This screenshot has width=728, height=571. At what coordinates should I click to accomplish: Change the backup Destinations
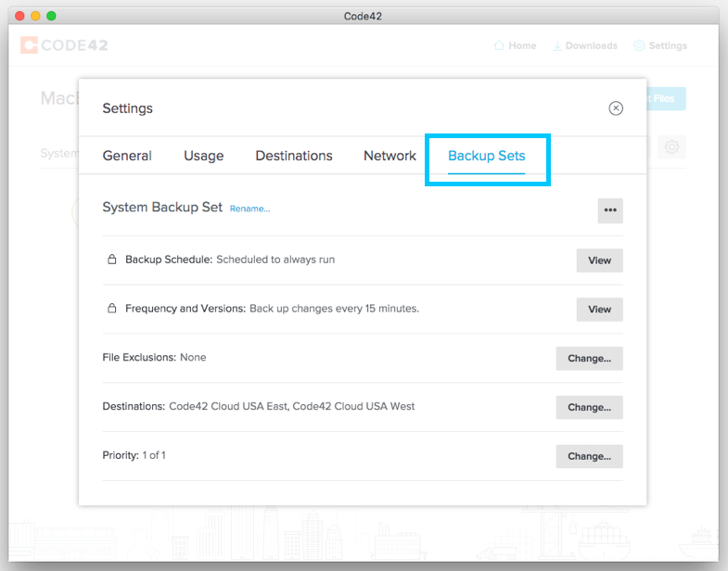tap(590, 407)
